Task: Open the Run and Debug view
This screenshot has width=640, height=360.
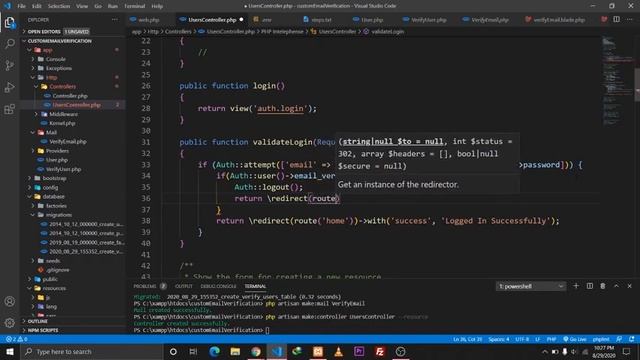Action: (x=9, y=87)
